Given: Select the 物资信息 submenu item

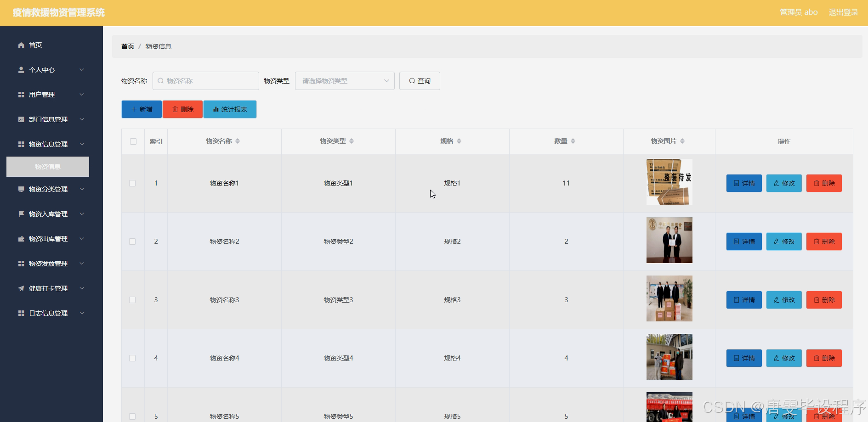Looking at the screenshot, I should tap(48, 167).
